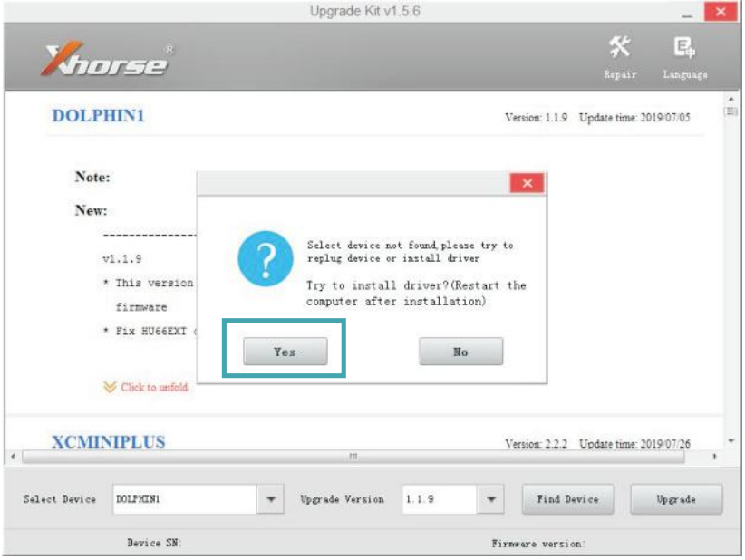Image resolution: width=745 pixels, height=560 pixels.
Task: Click the Note: label
Action: click(92, 178)
